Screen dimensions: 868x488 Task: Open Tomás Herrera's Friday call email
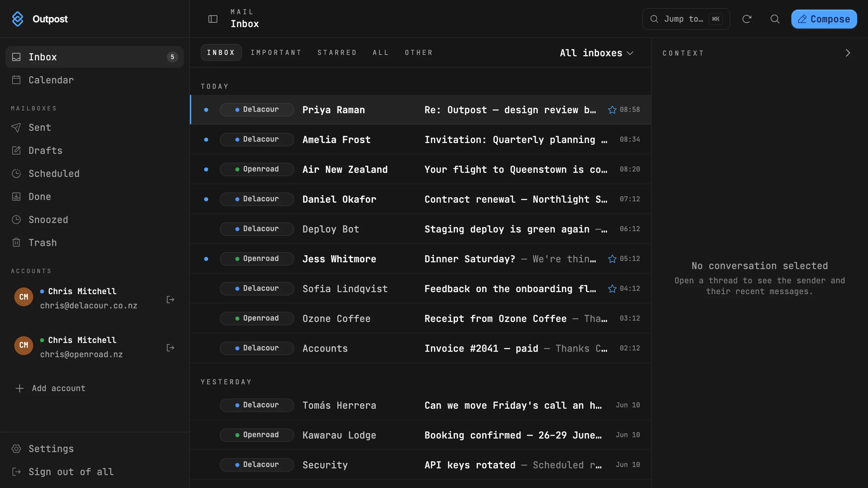[420, 405]
